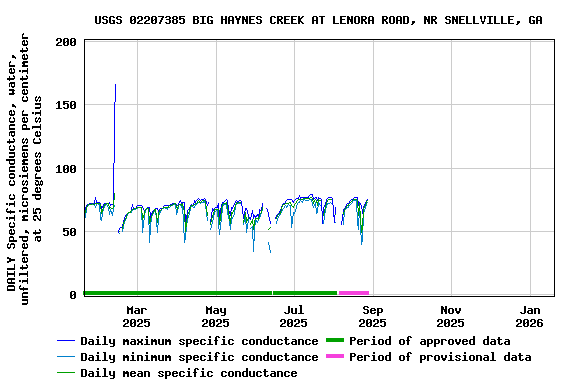Click the dark blue maximum line legend swatch
The width and height of the screenshot is (576, 384).
pyautogui.click(x=66, y=341)
